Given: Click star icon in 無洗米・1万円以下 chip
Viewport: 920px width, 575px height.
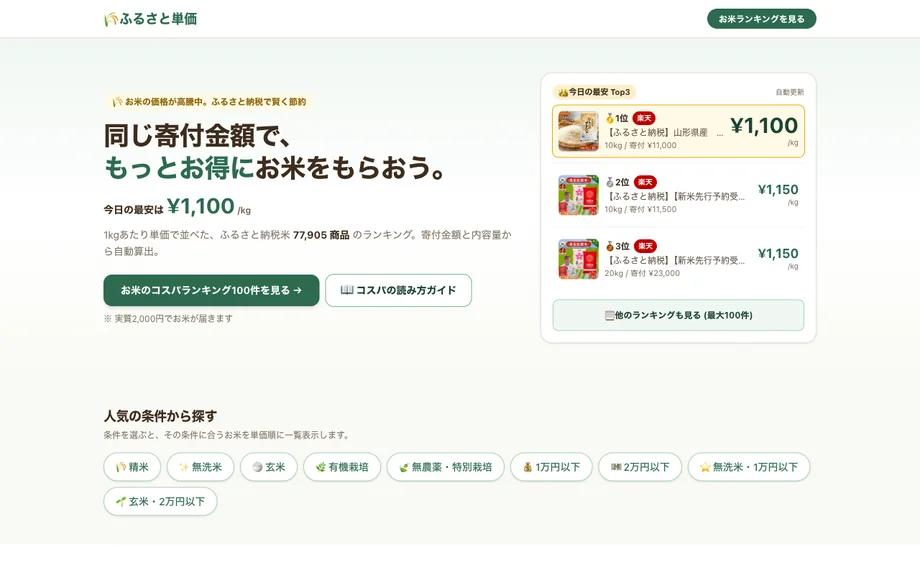Looking at the screenshot, I should [705, 467].
